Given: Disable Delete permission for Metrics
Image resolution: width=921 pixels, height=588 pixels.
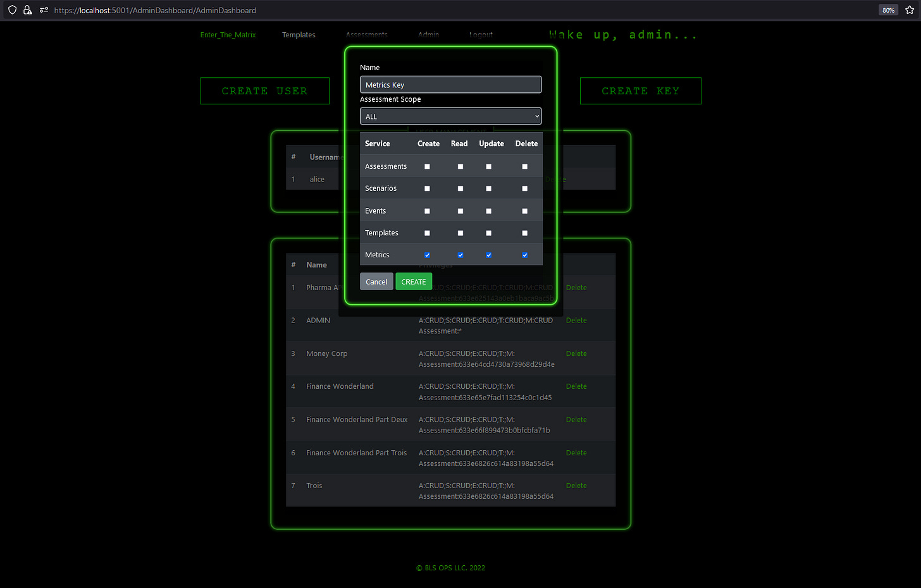Looking at the screenshot, I should pos(524,255).
